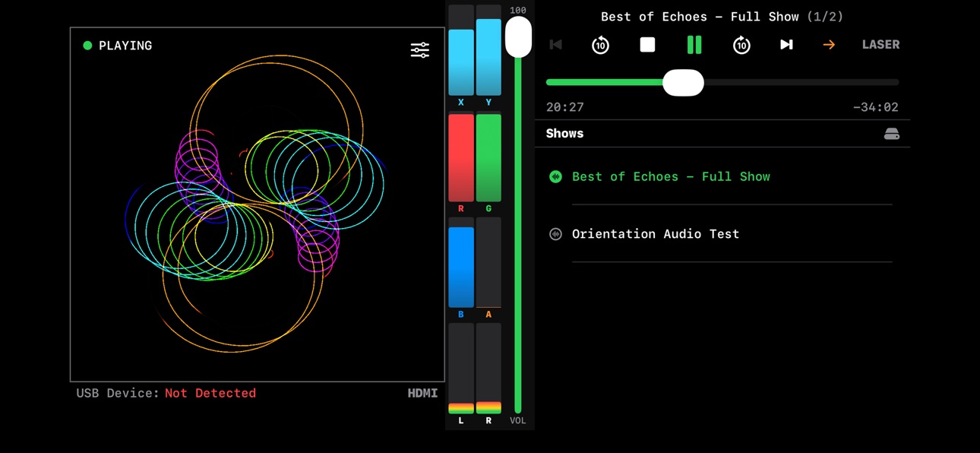
Task: Open the visualizer settings sliders icon
Action: tap(420, 50)
